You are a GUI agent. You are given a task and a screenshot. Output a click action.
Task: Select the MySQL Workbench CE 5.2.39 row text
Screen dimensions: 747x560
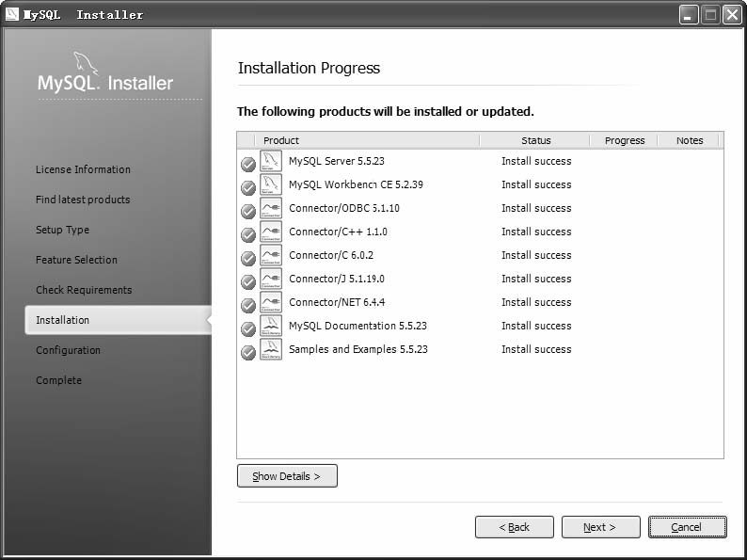point(356,184)
